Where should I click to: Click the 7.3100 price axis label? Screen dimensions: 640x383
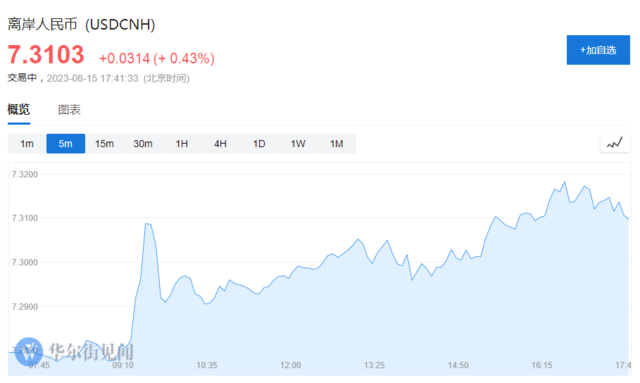click(x=25, y=218)
